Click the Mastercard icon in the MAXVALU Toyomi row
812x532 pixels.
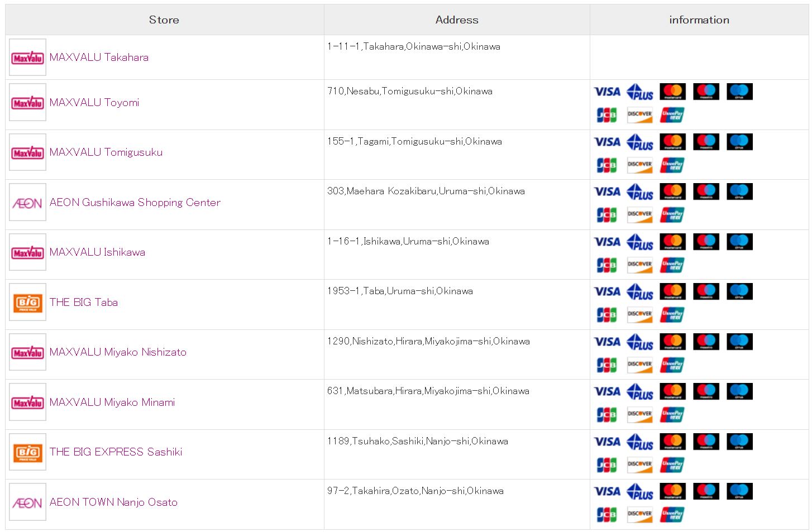pos(673,92)
